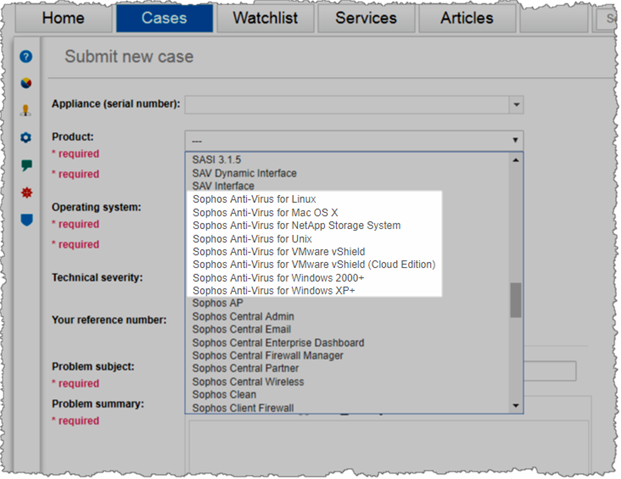Switch to the Cases tab

pos(164,18)
